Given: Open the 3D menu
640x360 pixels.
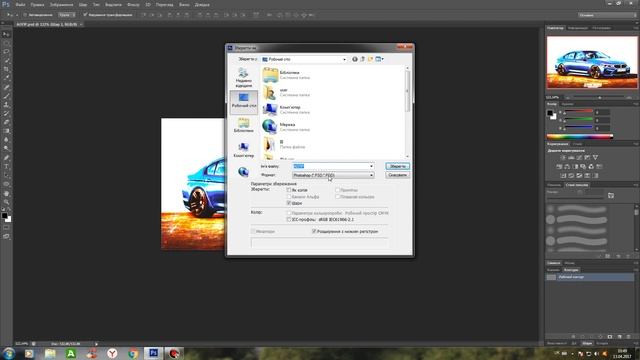Looking at the screenshot, I should (148, 4).
